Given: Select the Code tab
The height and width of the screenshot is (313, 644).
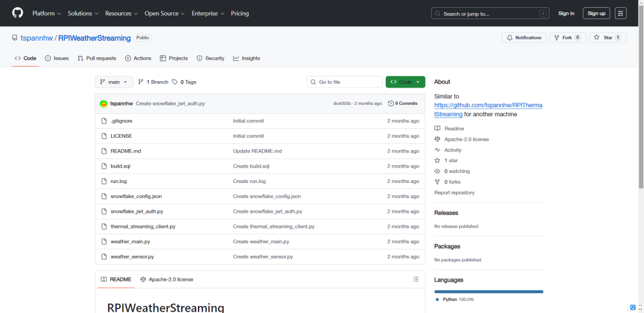Looking at the screenshot, I should (x=26, y=58).
